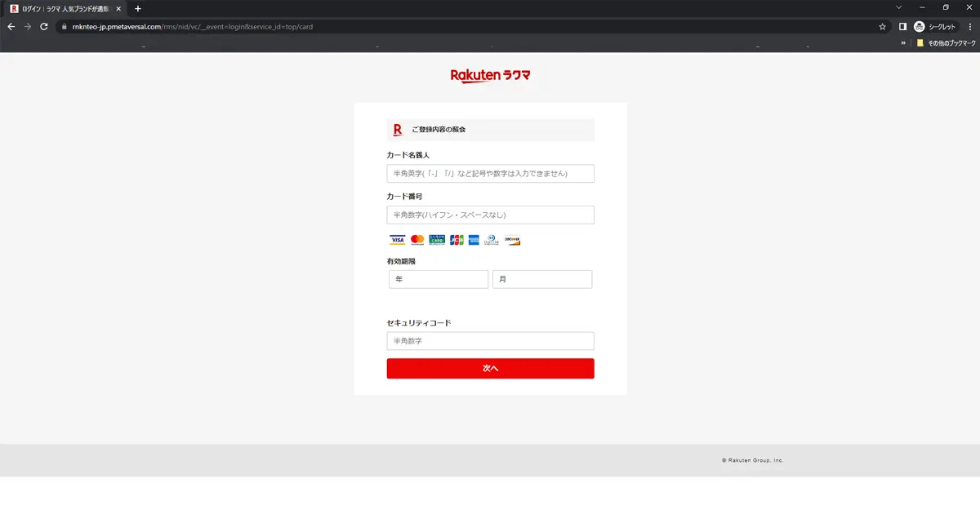Image resolution: width=980 pixels, height=514 pixels.
Task: Click the カード番号 input field
Action: click(490, 215)
